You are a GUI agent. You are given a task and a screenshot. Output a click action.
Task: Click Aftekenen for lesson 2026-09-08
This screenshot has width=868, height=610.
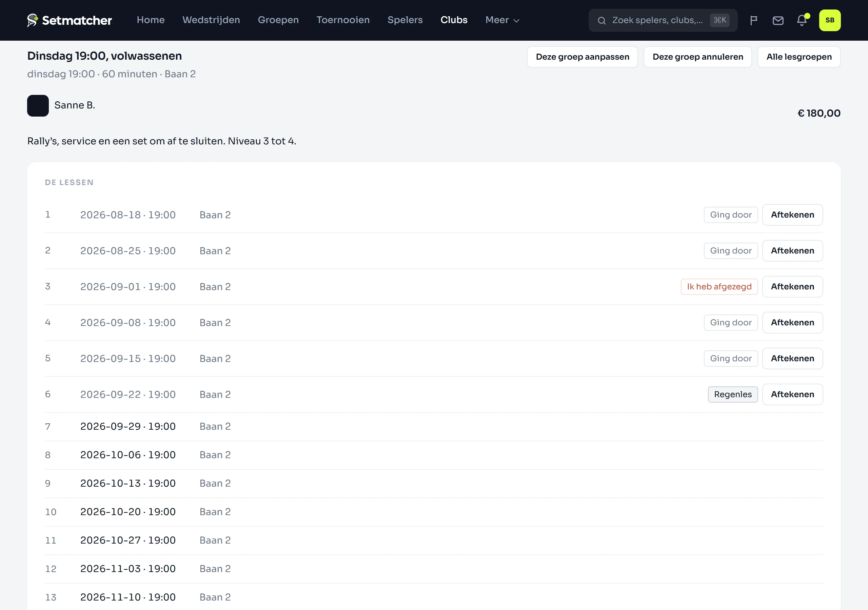(792, 322)
